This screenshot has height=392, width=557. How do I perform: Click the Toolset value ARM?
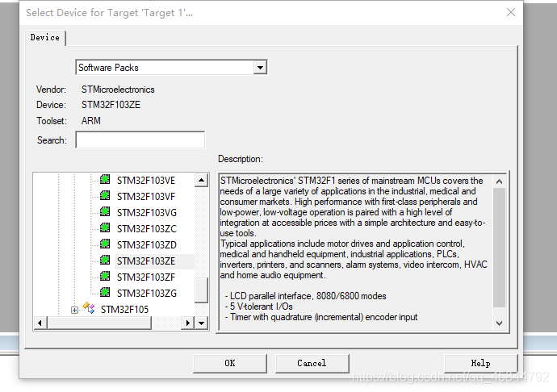(91, 121)
